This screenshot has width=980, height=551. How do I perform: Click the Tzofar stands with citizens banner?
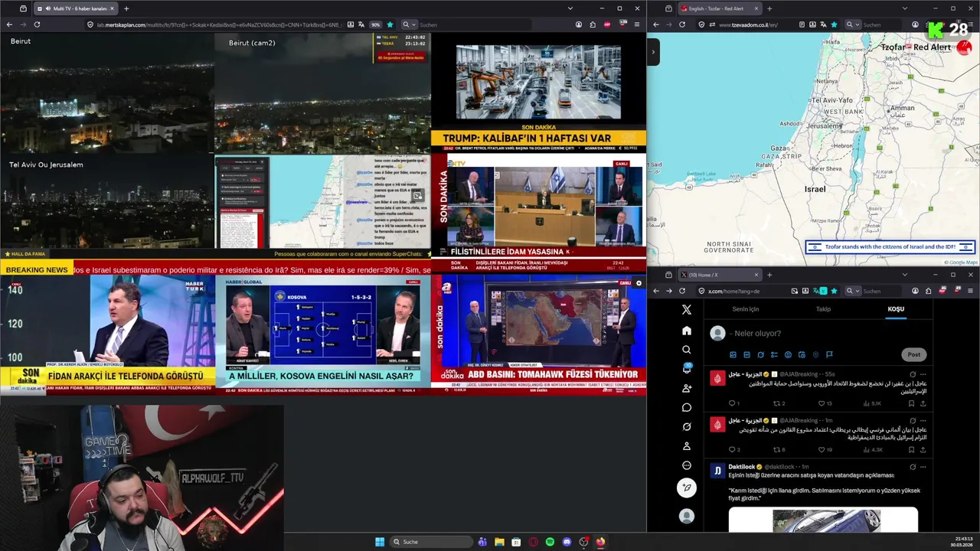tap(890, 246)
